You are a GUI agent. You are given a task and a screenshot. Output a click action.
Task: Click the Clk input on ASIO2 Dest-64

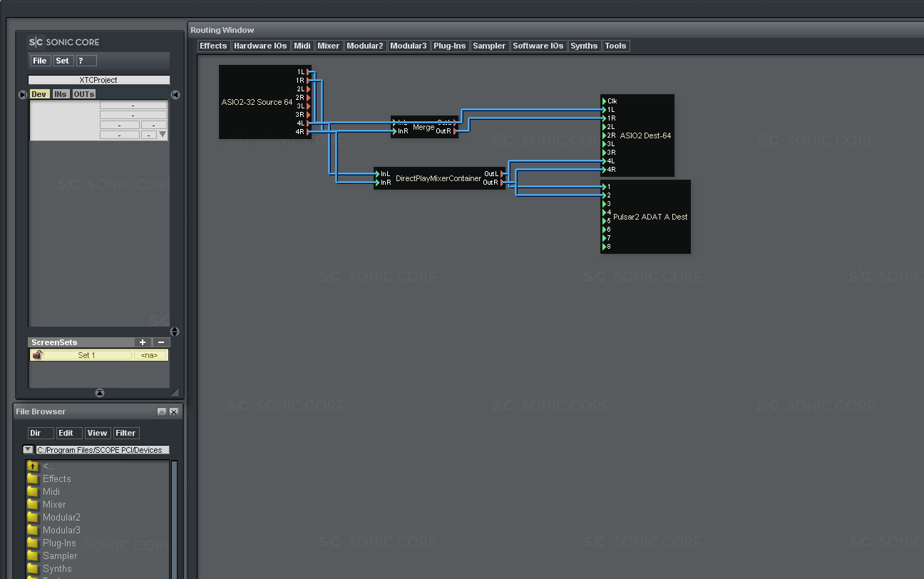605,101
